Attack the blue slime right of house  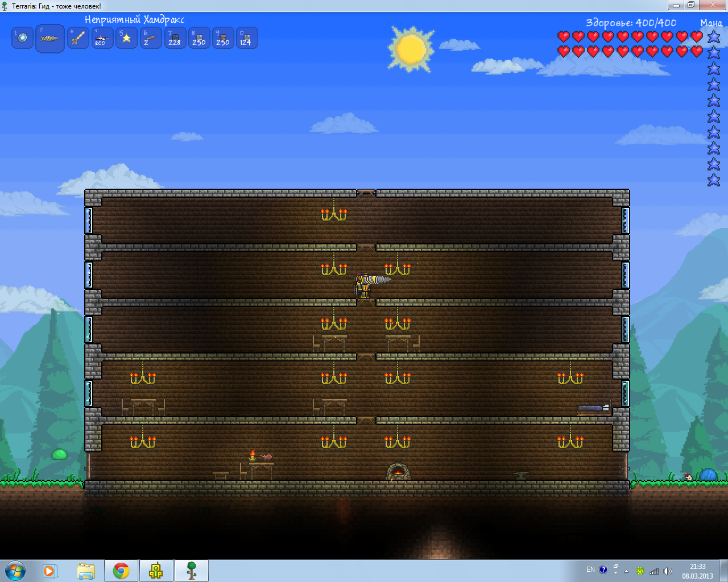[709, 475]
